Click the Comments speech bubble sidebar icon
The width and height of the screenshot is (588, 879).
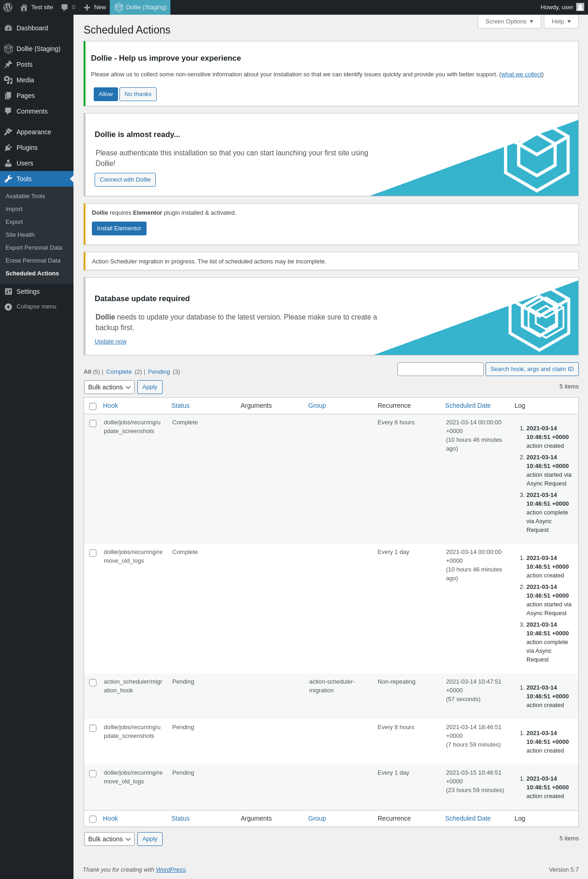[x=8, y=111]
